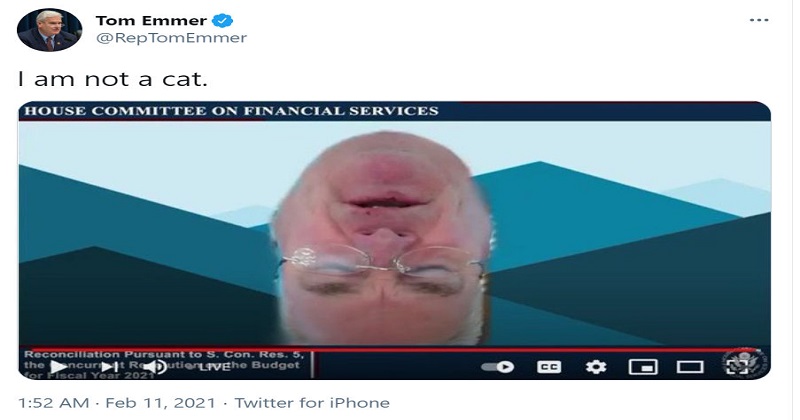Open Tom Emmer profile picture
This screenshot has width=800, height=420.
point(49,30)
